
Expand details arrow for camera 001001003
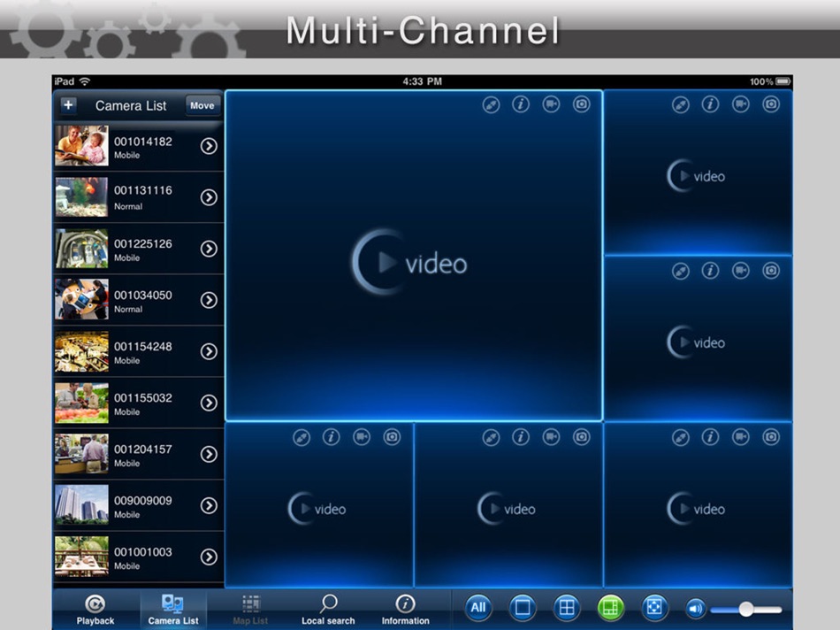(209, 557)
